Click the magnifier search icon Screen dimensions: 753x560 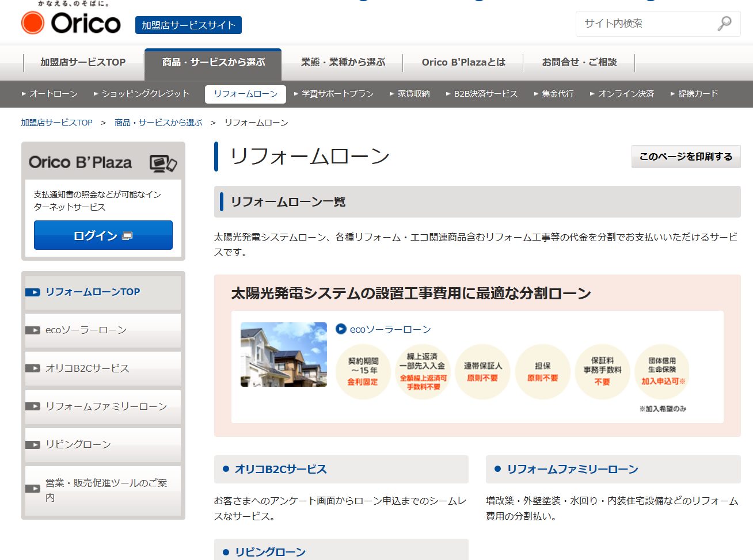click(x=724, y=24)
